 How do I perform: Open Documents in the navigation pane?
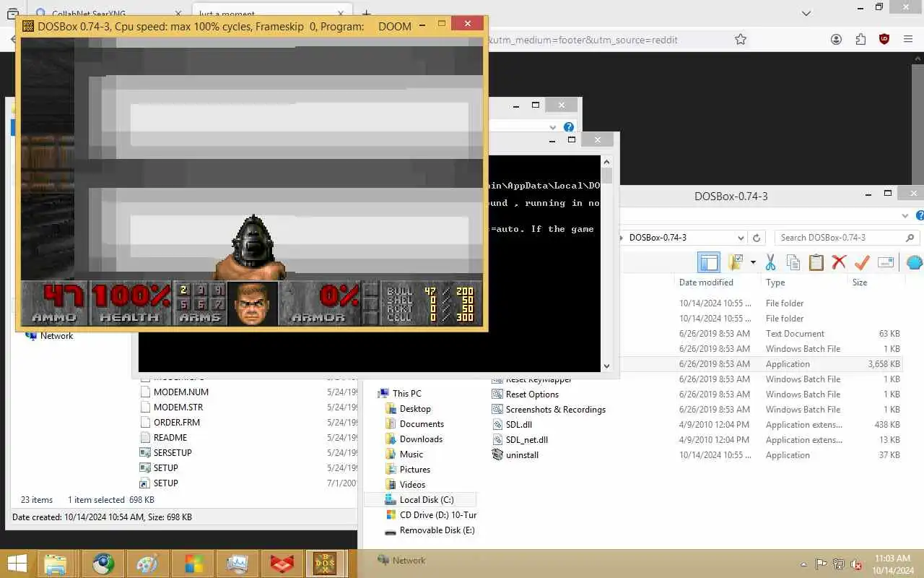tap(422, 424)
